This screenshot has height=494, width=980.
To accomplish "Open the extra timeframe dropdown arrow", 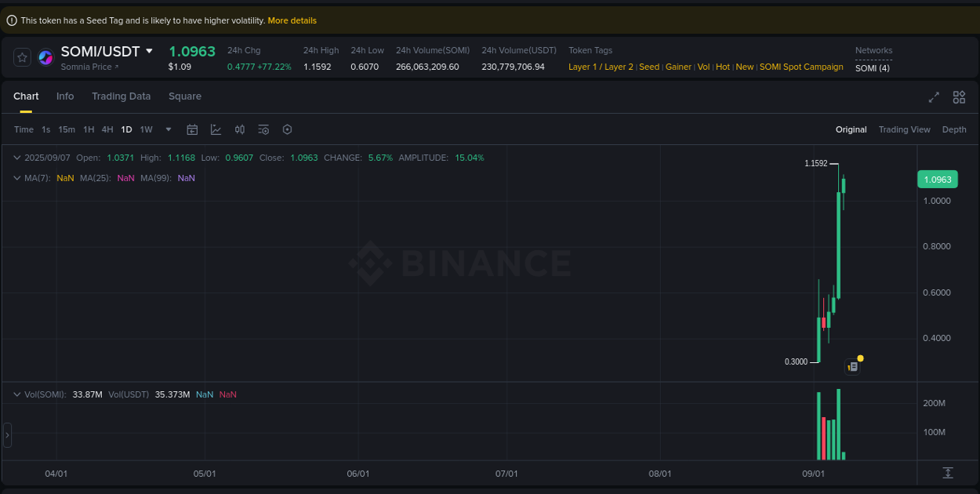I will [x=168, y=129].
